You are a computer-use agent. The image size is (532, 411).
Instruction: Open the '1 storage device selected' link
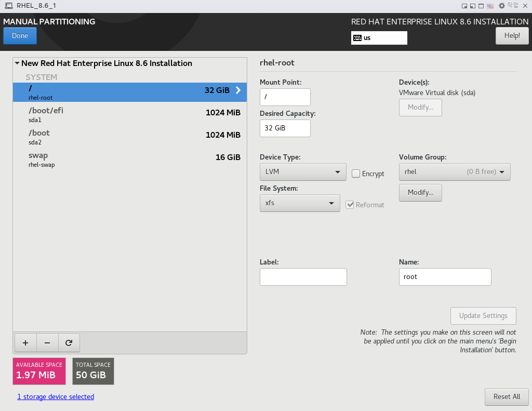coord(56,397)
